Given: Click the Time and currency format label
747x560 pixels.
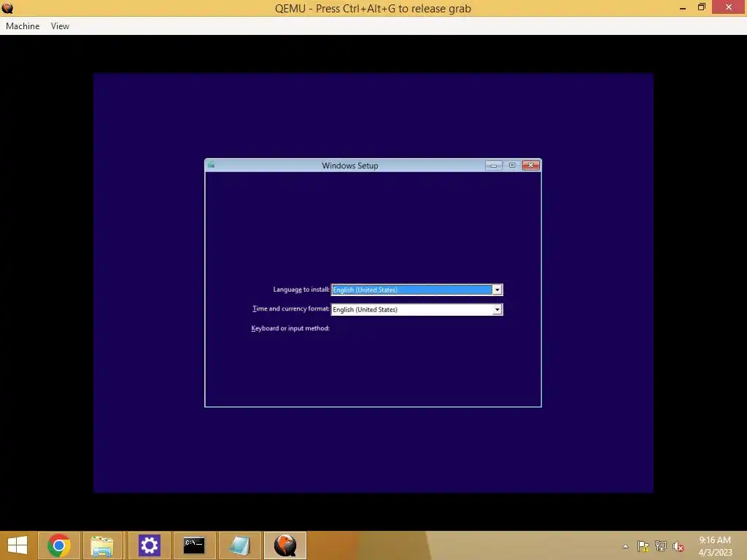Looking at the screenshot, I should [x=290, y=308].
